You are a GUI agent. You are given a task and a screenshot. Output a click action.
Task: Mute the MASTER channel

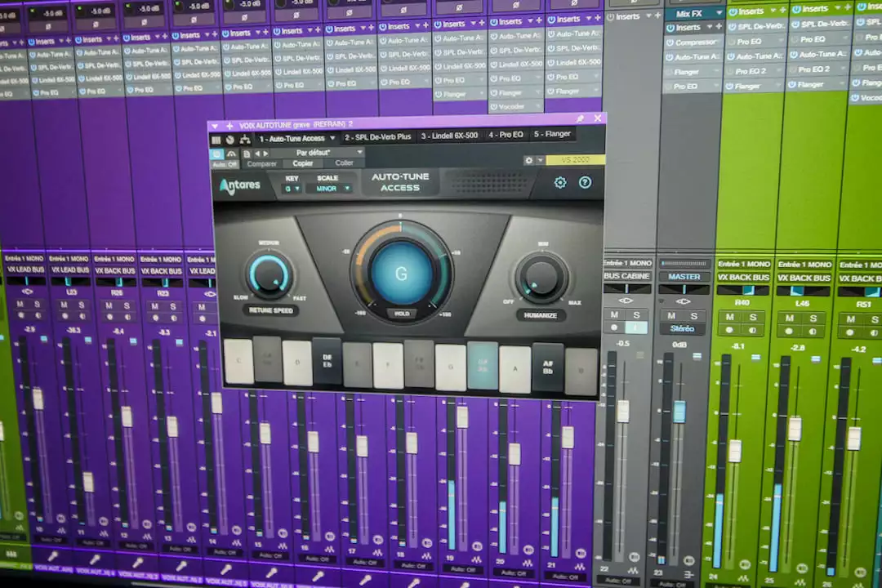pyautogui.click(x=671, y=316)
